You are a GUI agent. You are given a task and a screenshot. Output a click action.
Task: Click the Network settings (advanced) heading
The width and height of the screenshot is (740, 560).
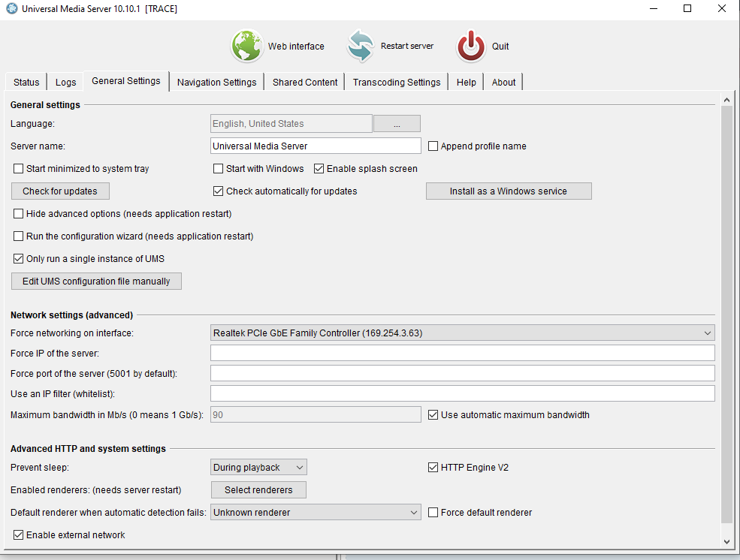(71, 315)
